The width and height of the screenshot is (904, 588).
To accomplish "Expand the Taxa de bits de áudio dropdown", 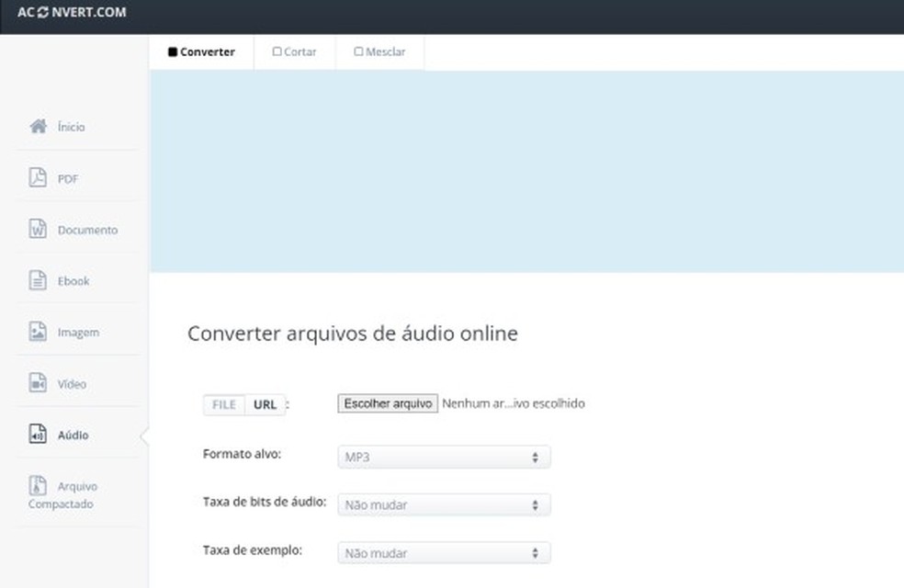I will coord(443,504).
